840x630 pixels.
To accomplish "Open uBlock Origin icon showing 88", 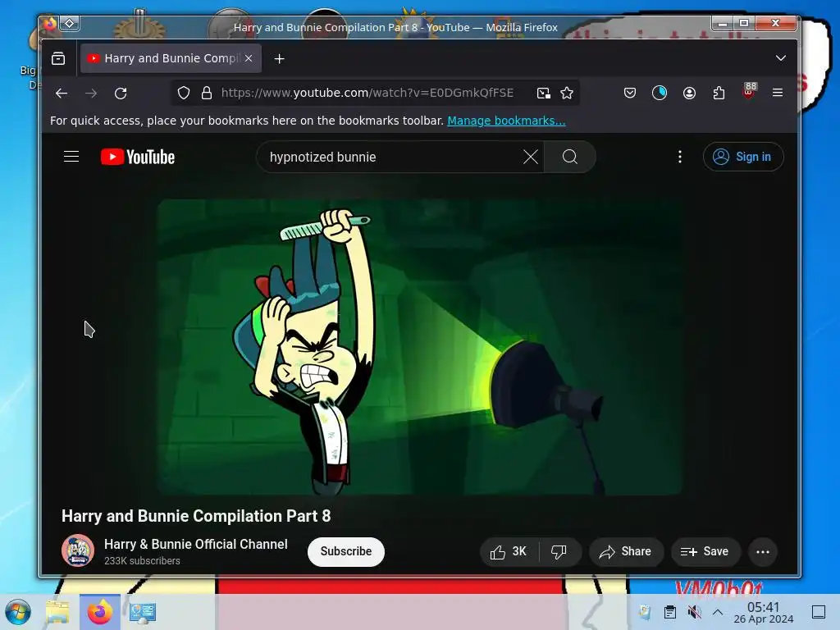I will (x=749, y=92).
